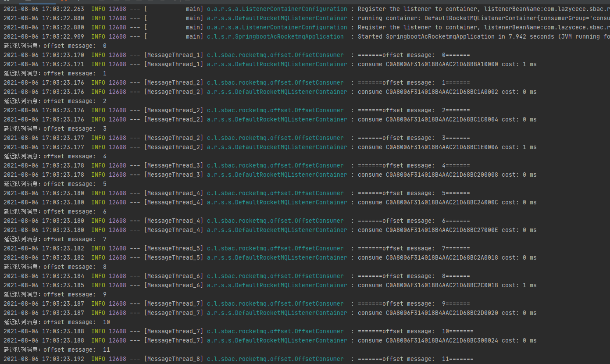610x364 pixels.
Task: Select the '延迟队列消息: offset message: 10' line
Action: pyautogui.click(x=57, y=322)
